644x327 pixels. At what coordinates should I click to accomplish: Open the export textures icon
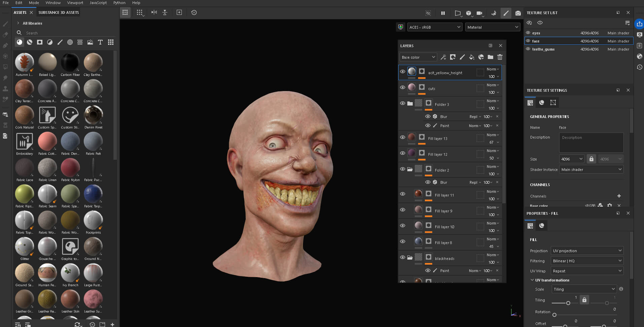pos(639,24)
